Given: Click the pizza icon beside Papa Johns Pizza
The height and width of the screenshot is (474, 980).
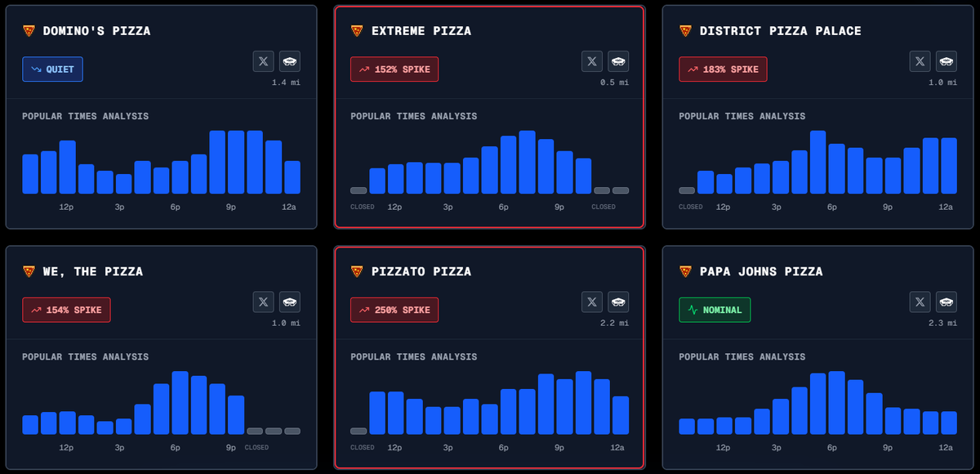Looking at the screenshot, I should coord(685,271).
